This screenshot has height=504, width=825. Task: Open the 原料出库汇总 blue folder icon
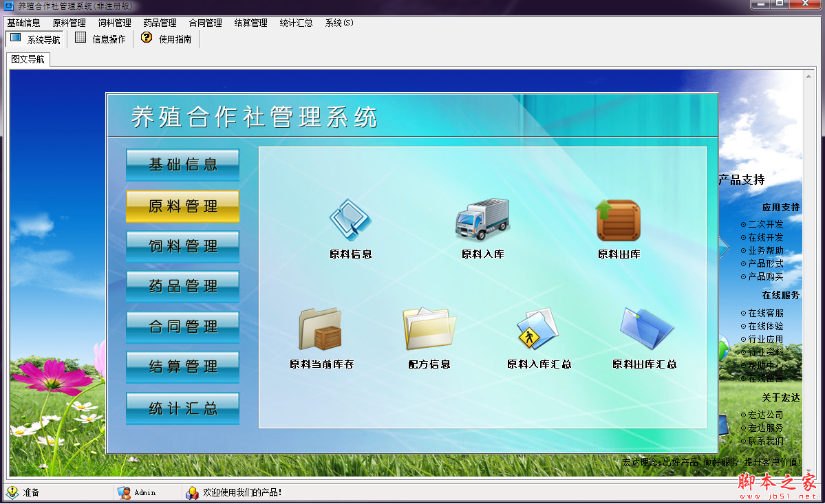646,329
